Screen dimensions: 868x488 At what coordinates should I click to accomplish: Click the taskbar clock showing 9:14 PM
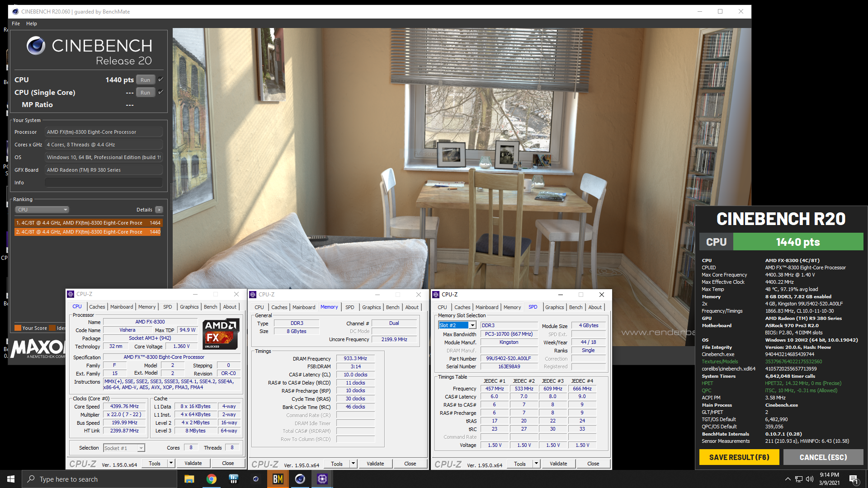coord(829,479)
